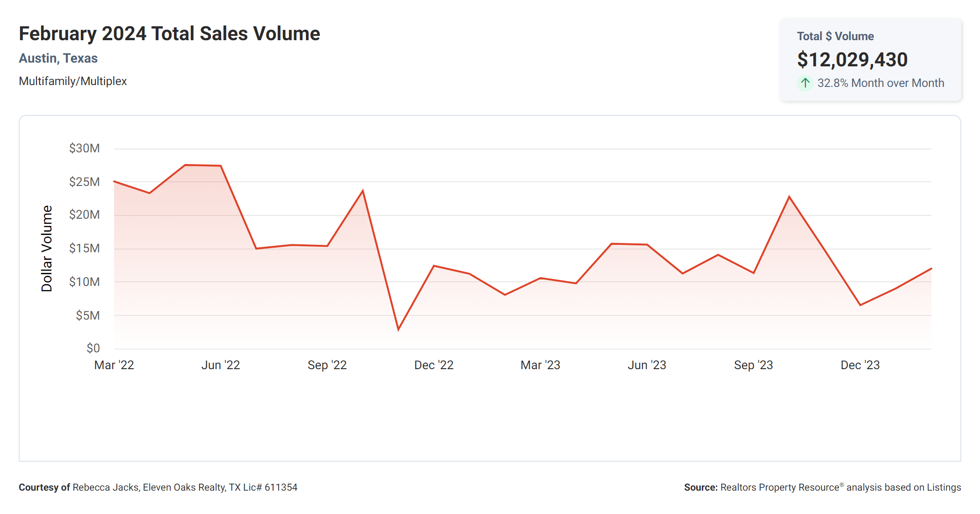Click the $12,029,430 total volume figure
The image size is (980, 514).
click(852, 60)
